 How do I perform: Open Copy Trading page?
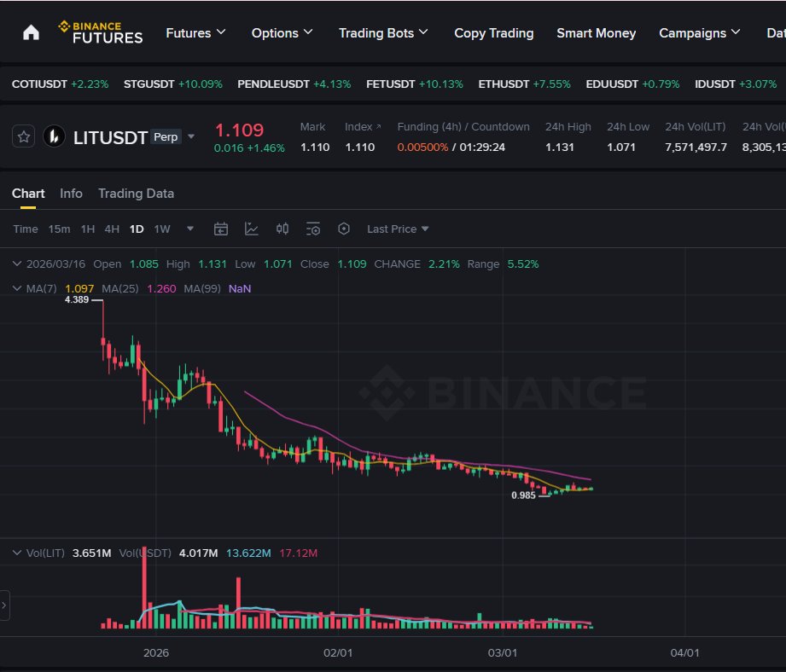tap(494, 33)
